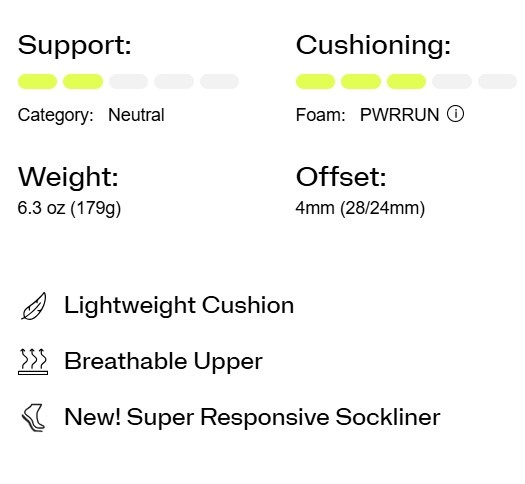Click the third gray Support bar segment
Image resolution: width=525 pixels, height=484 pixels.
128,82
